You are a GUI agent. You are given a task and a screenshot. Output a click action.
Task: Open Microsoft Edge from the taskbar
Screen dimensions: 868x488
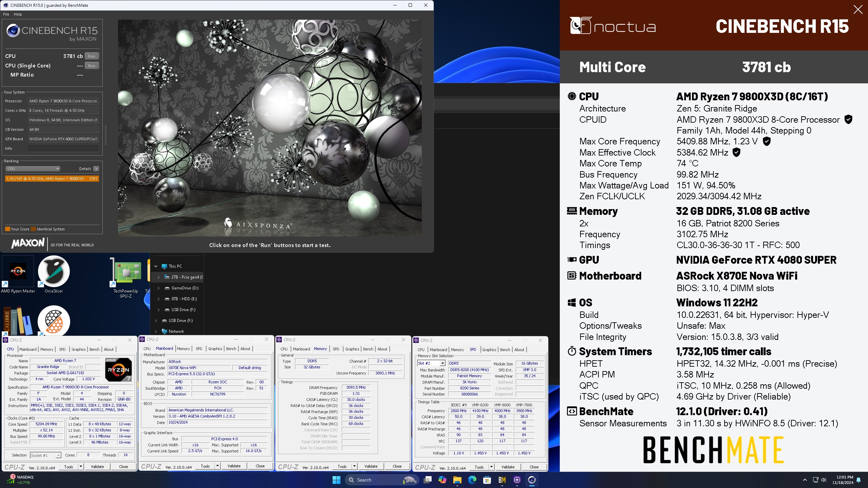[472, 480]
